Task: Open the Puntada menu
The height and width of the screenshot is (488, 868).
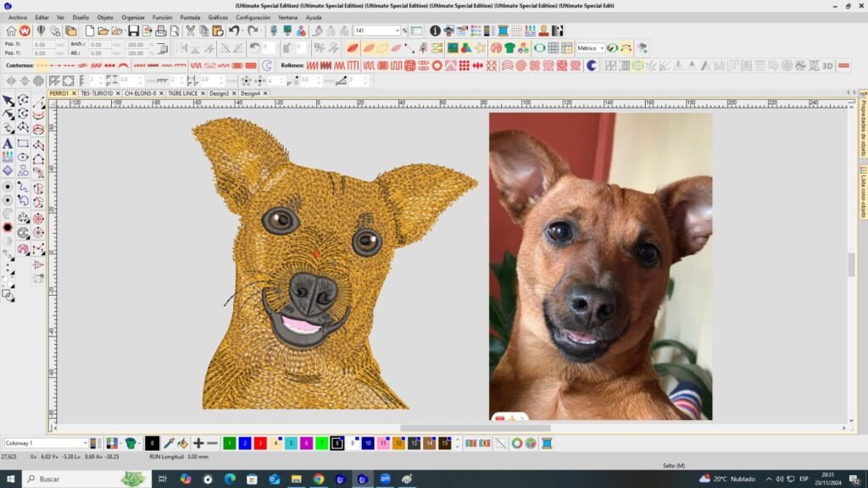Action: click(190, 17)
